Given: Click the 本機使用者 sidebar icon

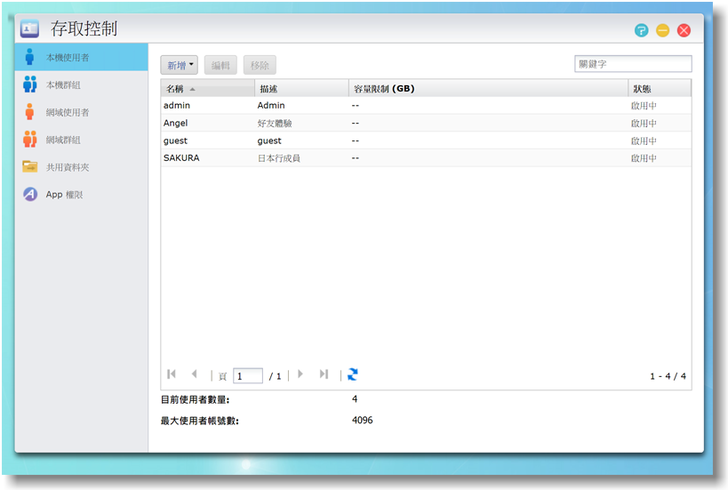Looking at the screenshot, I should tap(30, 57).
